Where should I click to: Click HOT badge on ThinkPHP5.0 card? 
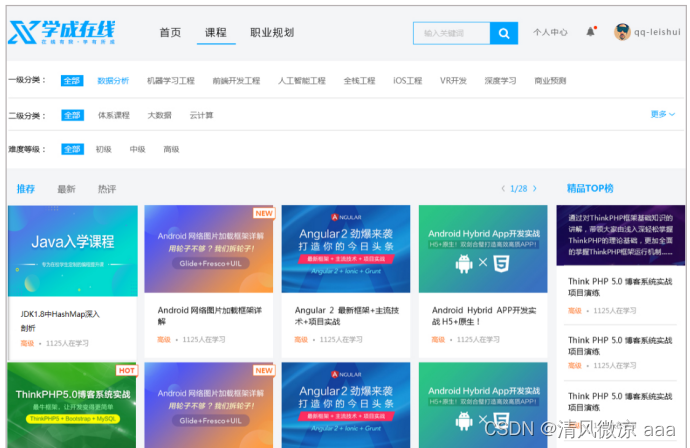point(127,371)
